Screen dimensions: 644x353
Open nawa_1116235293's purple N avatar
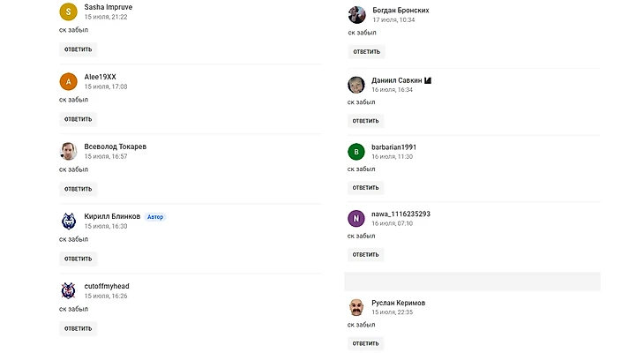(x=356, y=219)
